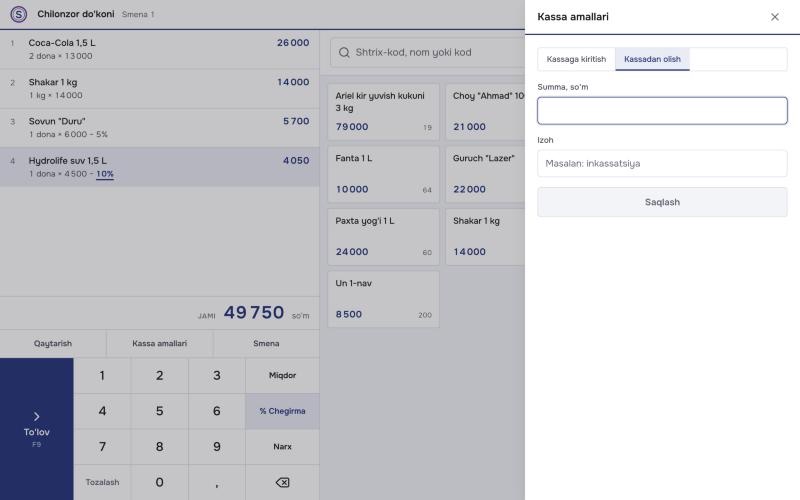Clear input with Tozalash key
The width and height of the screenshot is (800, 500).
[102, 482]
